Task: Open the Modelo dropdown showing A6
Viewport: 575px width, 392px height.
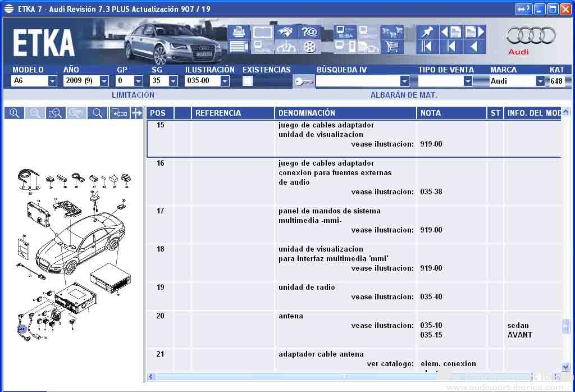Action: coord(52,81)
